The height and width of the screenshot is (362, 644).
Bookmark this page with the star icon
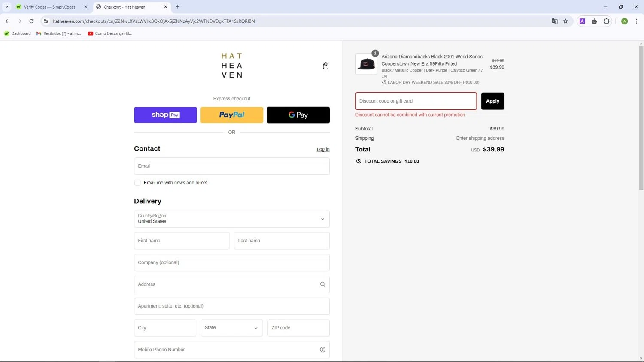pos(565,21)
